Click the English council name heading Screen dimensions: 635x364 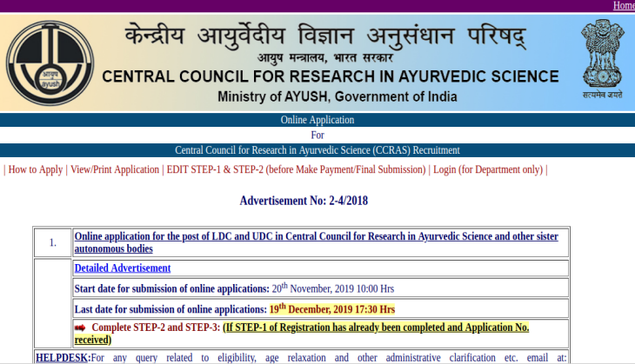pos(331,76)
